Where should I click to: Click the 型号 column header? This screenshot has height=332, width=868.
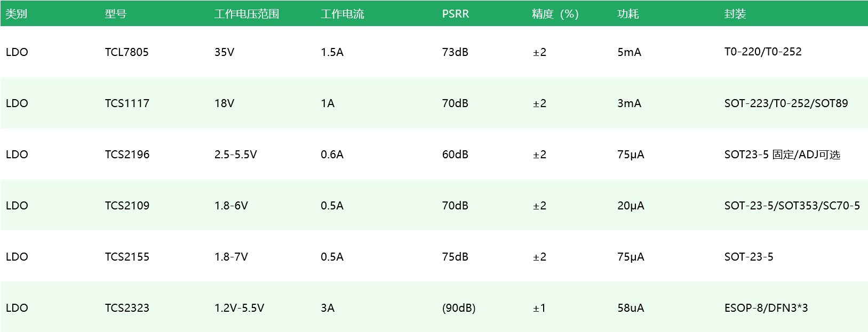tap(115, 14)
